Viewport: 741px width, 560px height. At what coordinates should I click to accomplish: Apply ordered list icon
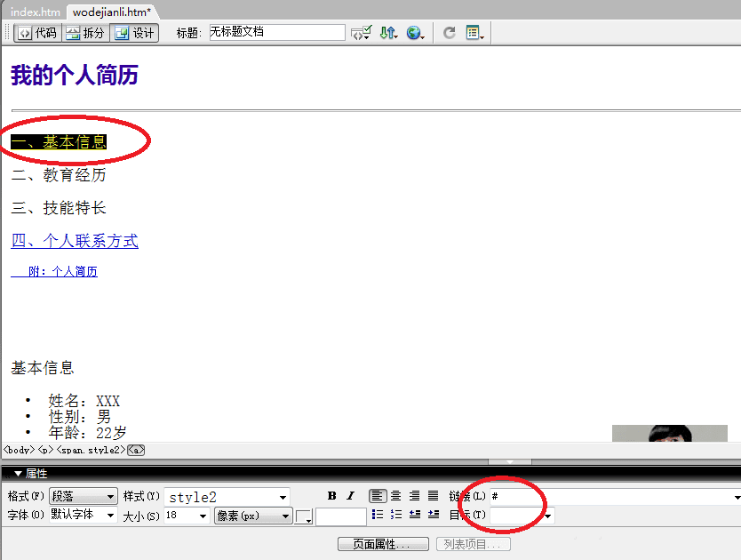pyautogui.click(x=396, y=514)
